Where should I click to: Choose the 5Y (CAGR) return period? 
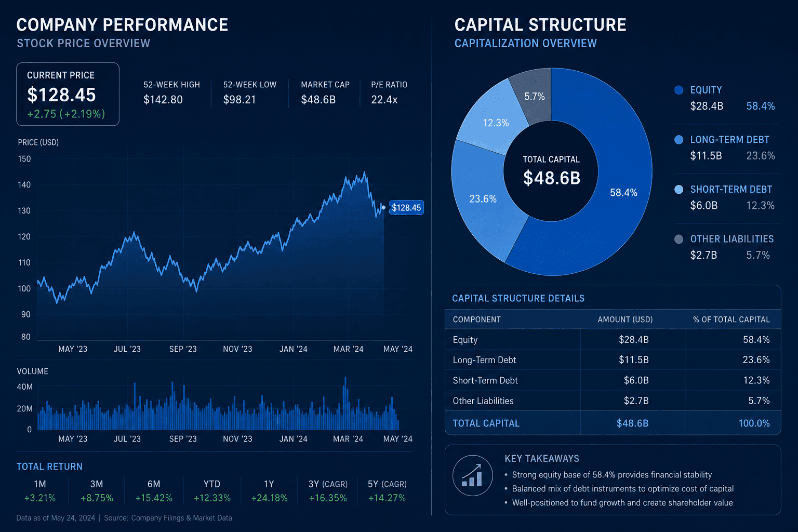click(x=387, y=491)
